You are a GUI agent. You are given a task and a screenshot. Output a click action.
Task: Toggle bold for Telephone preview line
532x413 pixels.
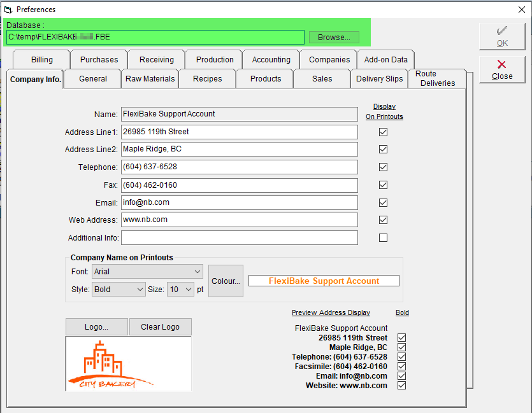point(402,357)
